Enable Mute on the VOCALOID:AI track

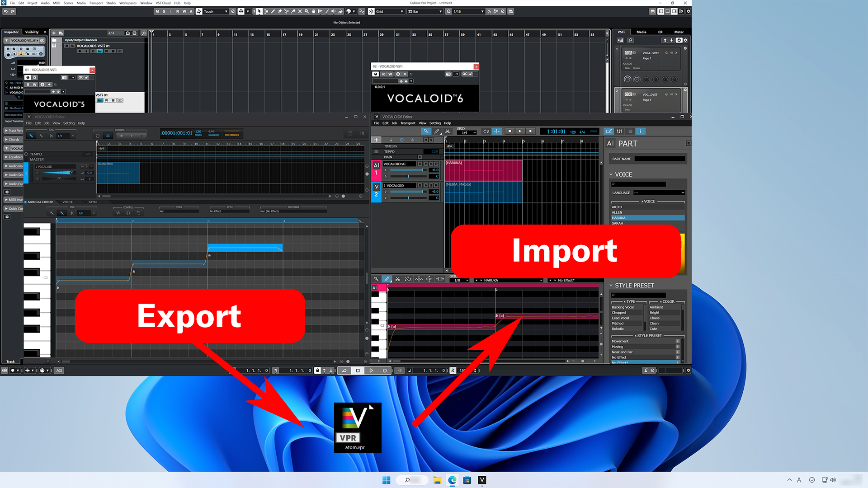coord(426,164)
